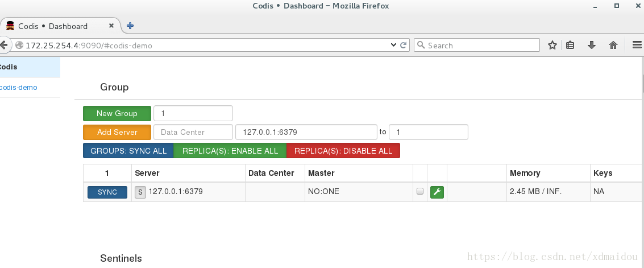Image resolution: width=644 pixels, height=268 pixels.
Task: Go to Firefox home page icon
Action: [x=613, y=45]
